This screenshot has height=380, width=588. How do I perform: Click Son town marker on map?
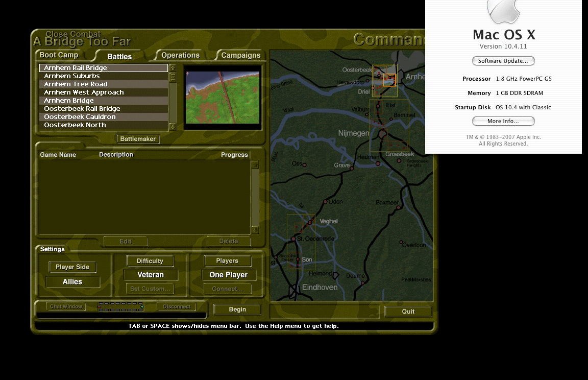pos(298,259)
